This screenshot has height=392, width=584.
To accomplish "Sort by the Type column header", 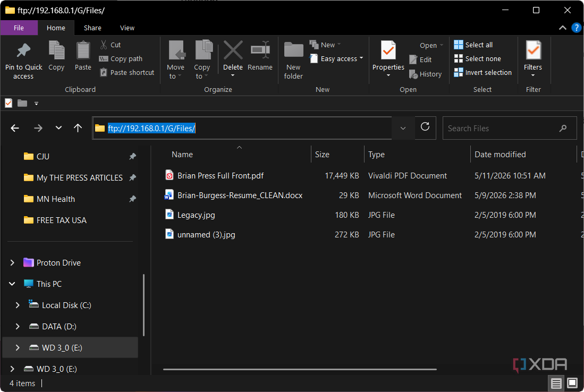I will click(377, 155).
